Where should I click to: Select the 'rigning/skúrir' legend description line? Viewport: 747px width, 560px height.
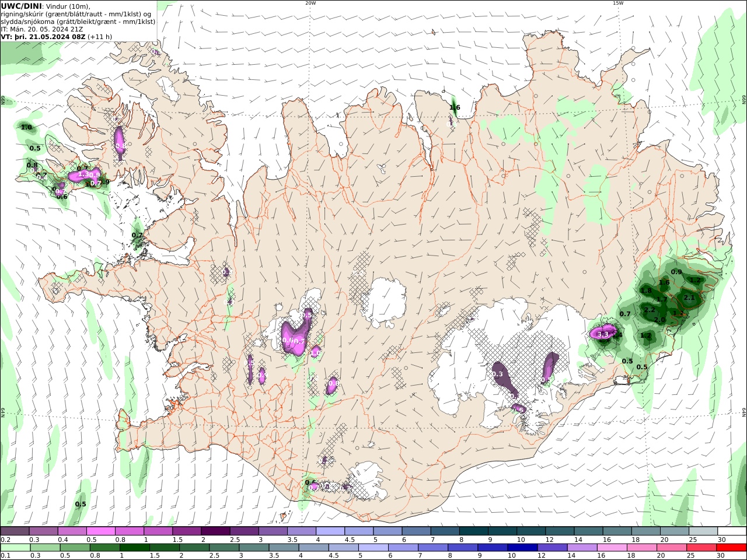coord(76,14)
